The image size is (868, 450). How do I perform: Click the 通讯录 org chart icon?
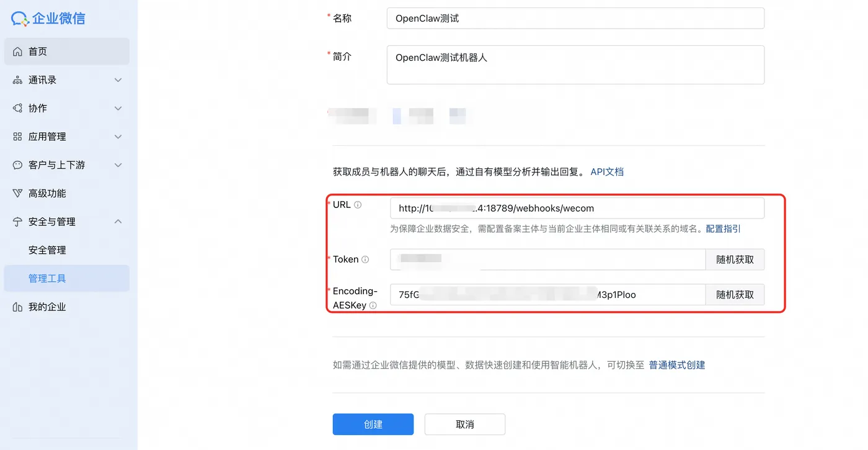click(17, 80)
